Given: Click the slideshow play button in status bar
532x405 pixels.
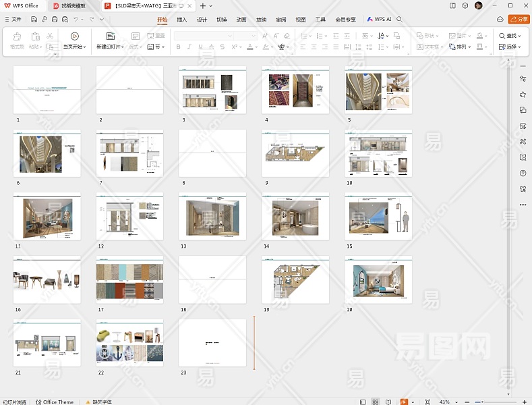Looking at the screenshot, I should point(403,402).
